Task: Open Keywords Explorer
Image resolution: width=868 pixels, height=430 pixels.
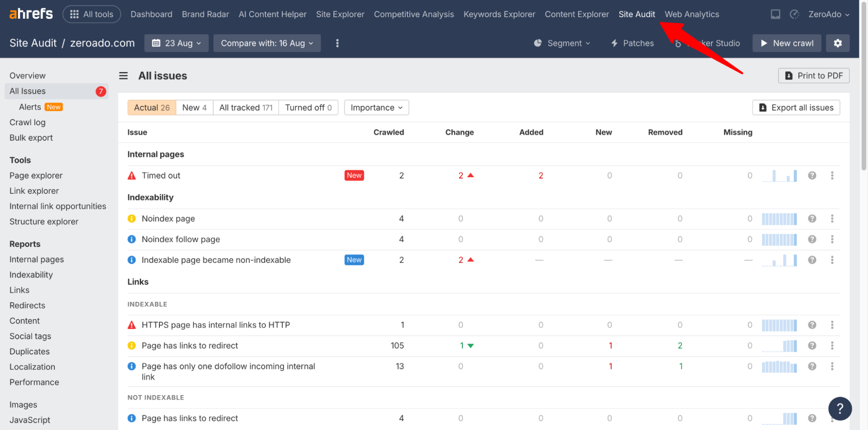Action: pos(499,14)
